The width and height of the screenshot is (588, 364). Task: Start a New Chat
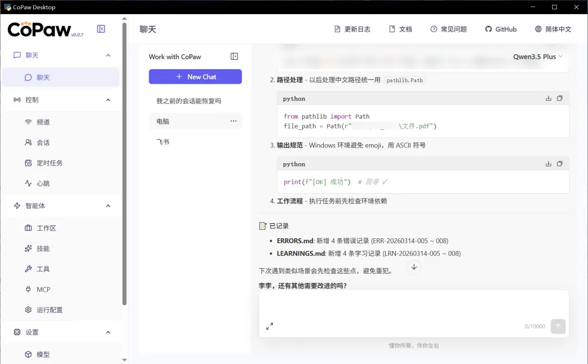195,77
